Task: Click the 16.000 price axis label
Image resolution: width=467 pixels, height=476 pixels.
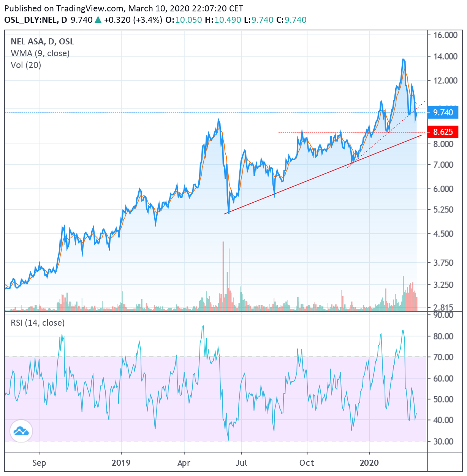Action: click(x=445, y=35)
